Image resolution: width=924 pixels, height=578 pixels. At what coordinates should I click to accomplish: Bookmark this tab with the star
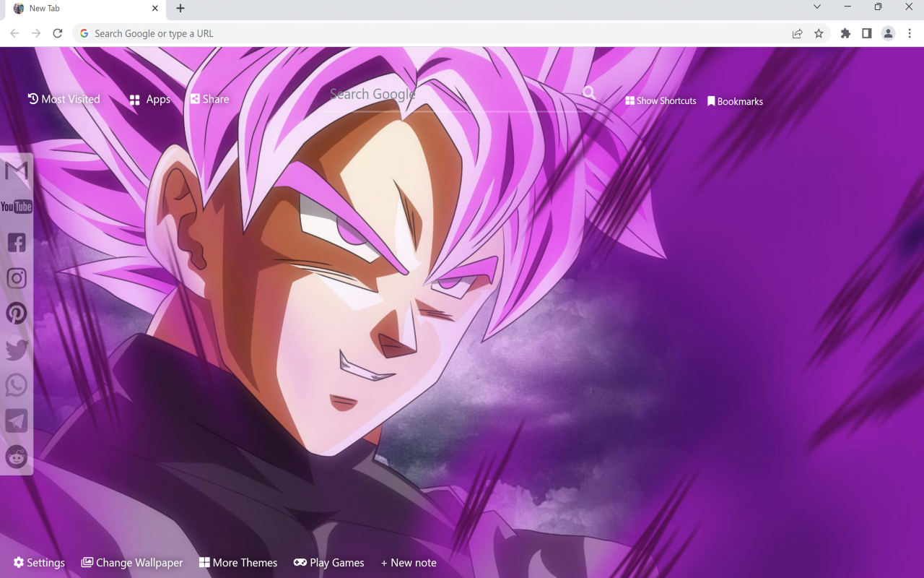[819, 33]
